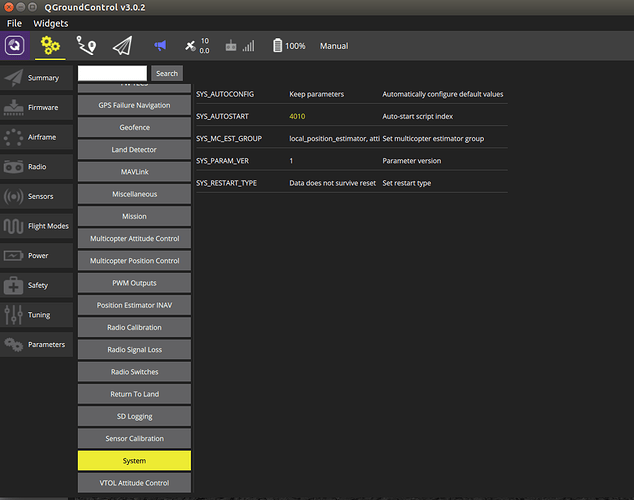
Task: Click the QGroundControl application logo icon
Action: point(15,46)
